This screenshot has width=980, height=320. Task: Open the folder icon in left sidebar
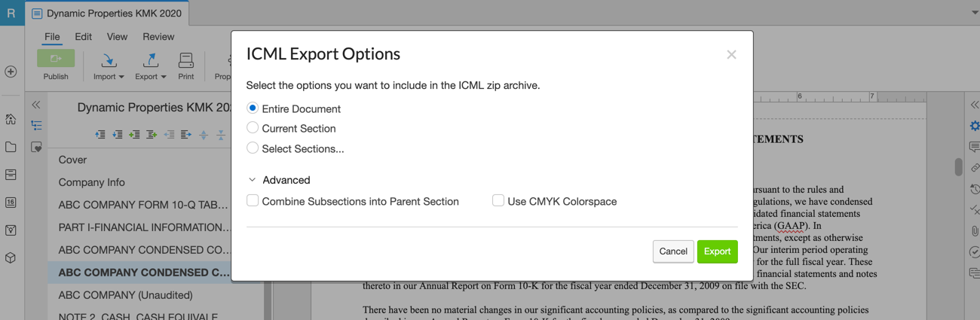[11, 147]
